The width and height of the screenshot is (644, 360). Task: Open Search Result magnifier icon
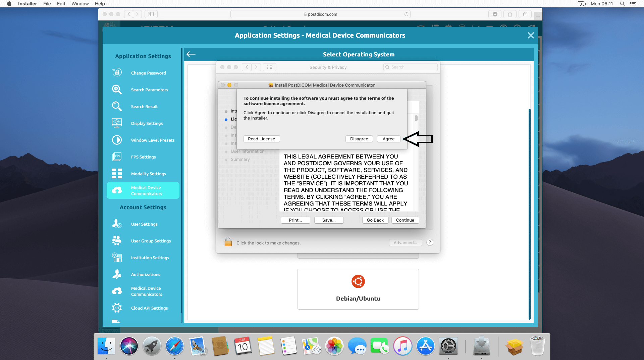click(117, 106)
